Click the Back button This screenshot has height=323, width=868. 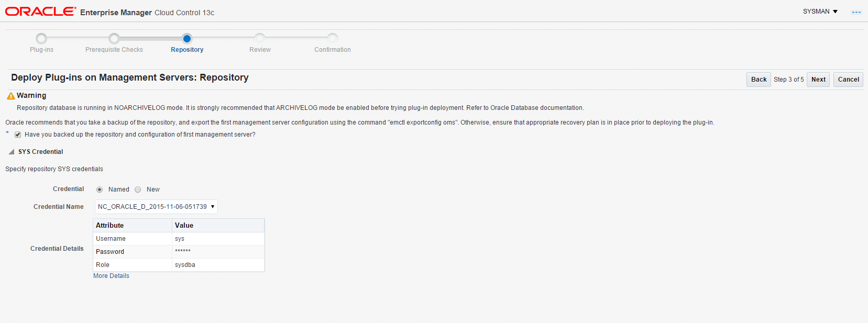click(759, 80)
